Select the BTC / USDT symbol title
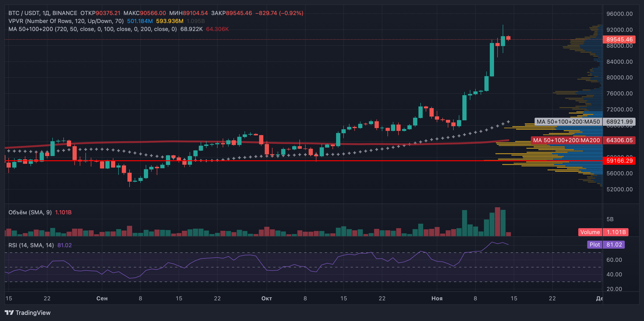 click(x=23, y=13)
